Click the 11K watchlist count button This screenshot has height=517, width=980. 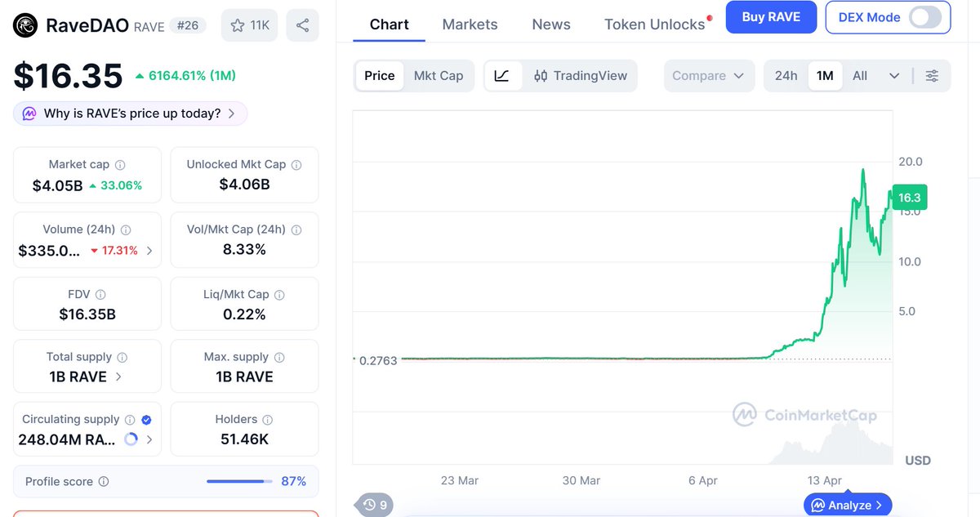point(250,25)
